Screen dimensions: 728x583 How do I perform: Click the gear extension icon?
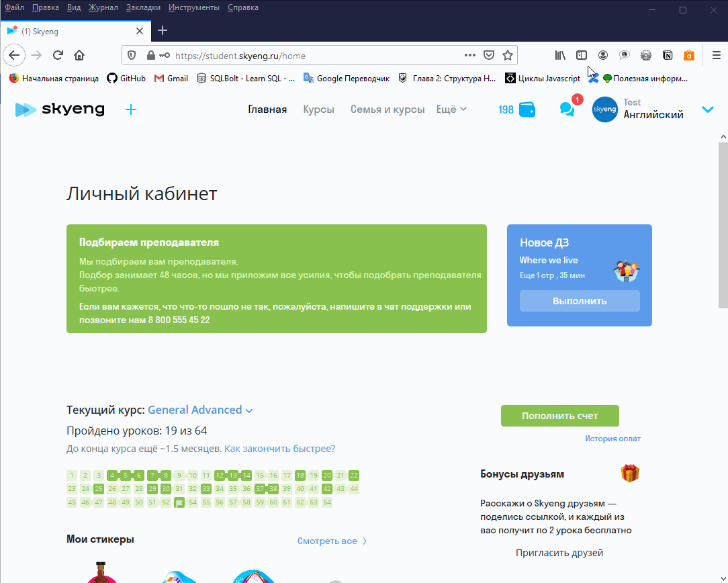(646, 55)
